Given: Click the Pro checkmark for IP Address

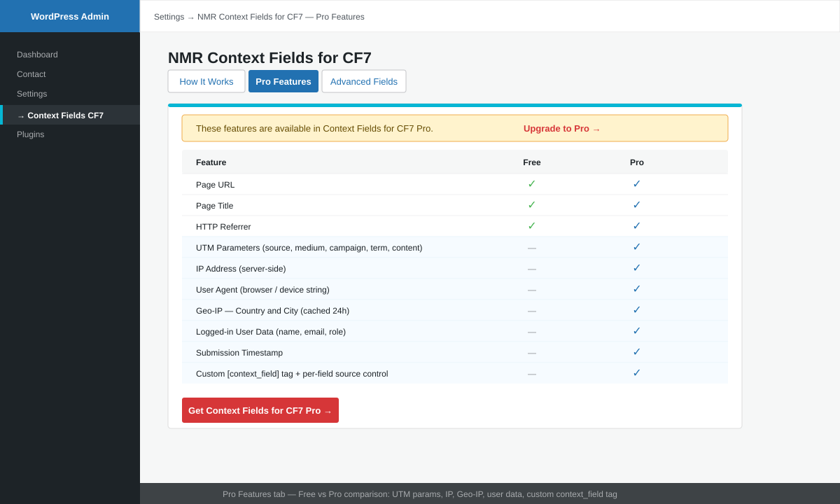Looking at the screenshot, I should point(637,268).
